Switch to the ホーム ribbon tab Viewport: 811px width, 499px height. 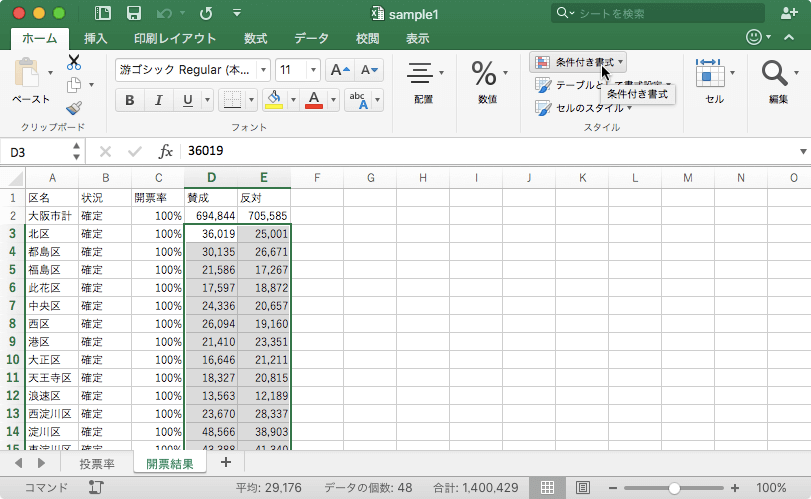[40, 38]
